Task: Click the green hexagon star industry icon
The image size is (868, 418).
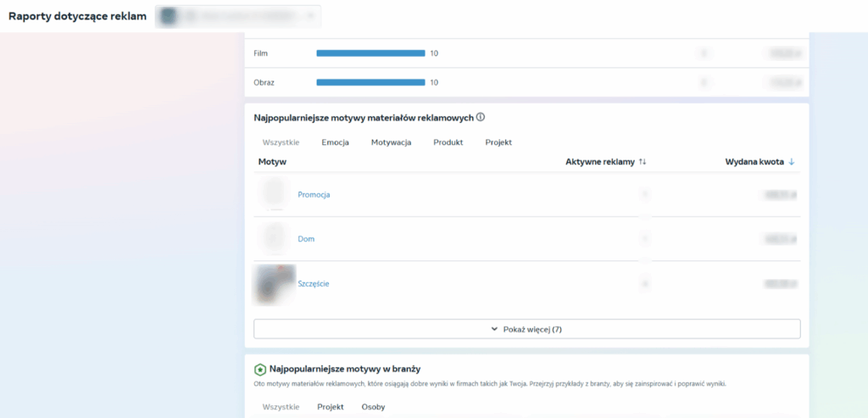Action: (260, 370)
